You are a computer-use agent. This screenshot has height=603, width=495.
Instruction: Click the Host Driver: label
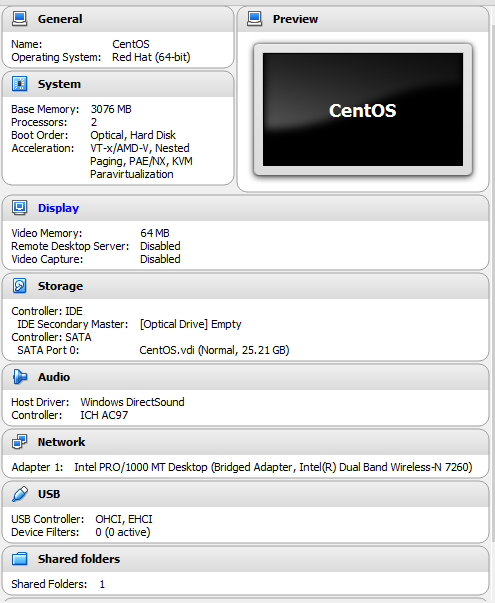40,402
